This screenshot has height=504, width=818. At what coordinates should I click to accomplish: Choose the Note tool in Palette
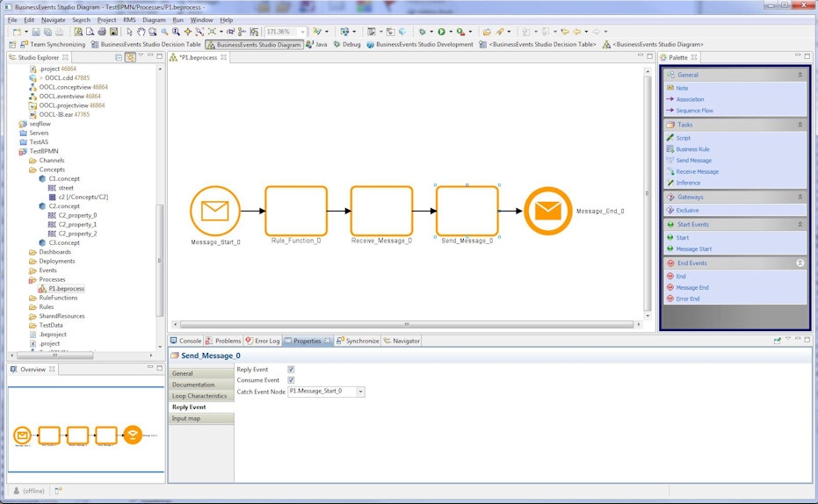(682, 88)
